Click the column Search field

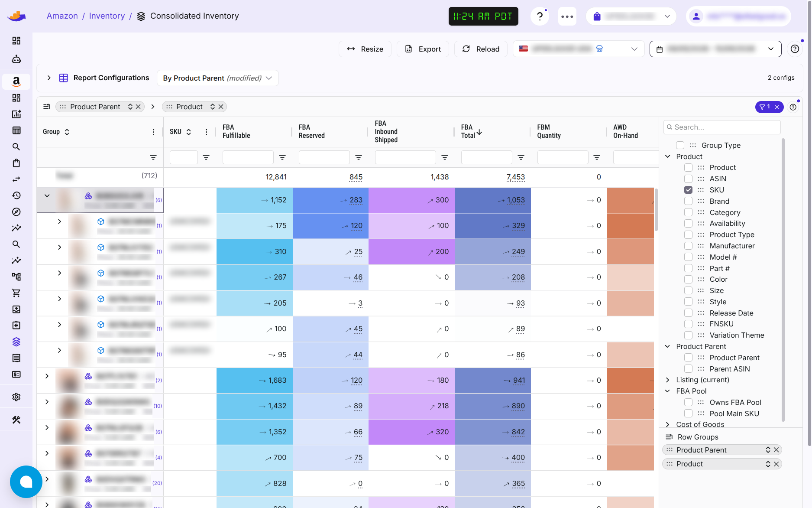tap(722, 127)
